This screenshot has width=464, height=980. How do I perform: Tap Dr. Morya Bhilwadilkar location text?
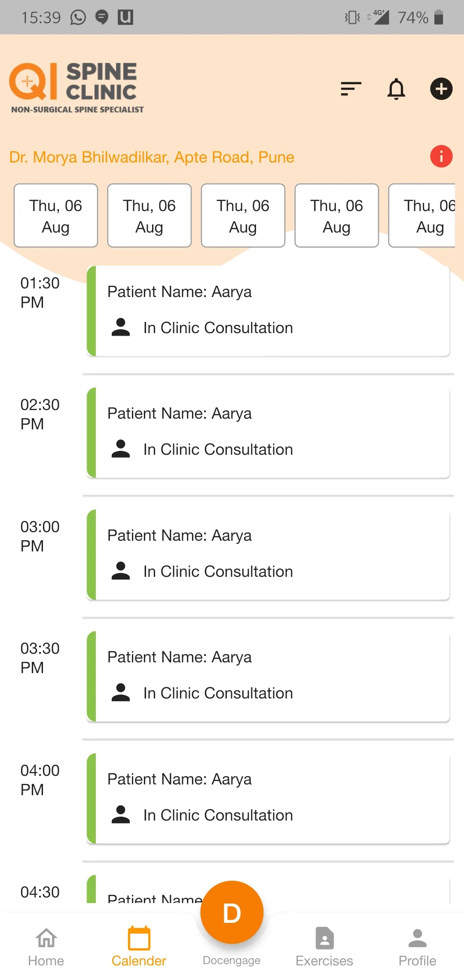(x=152, y=157)
